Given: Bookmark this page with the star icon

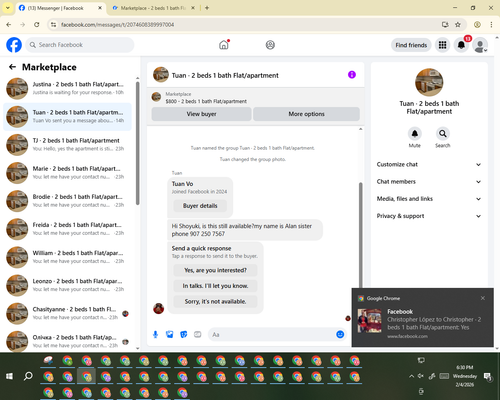Looking at the screenshot, I should click(458, 25).
